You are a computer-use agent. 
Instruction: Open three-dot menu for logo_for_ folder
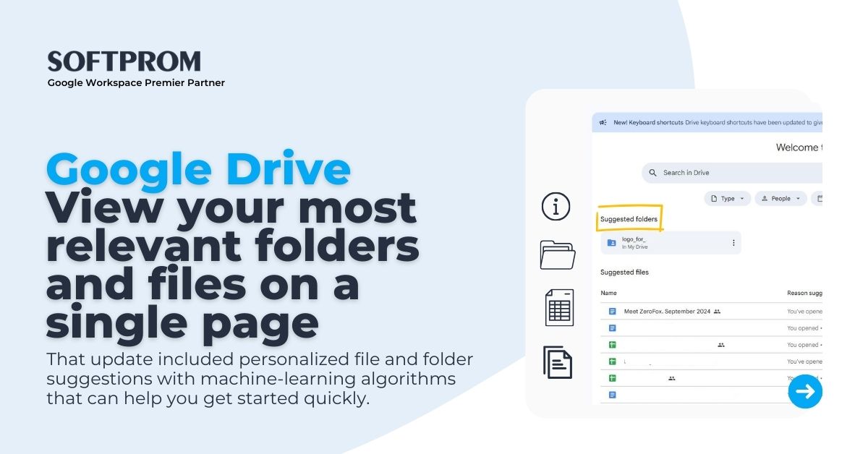[733, 243]
